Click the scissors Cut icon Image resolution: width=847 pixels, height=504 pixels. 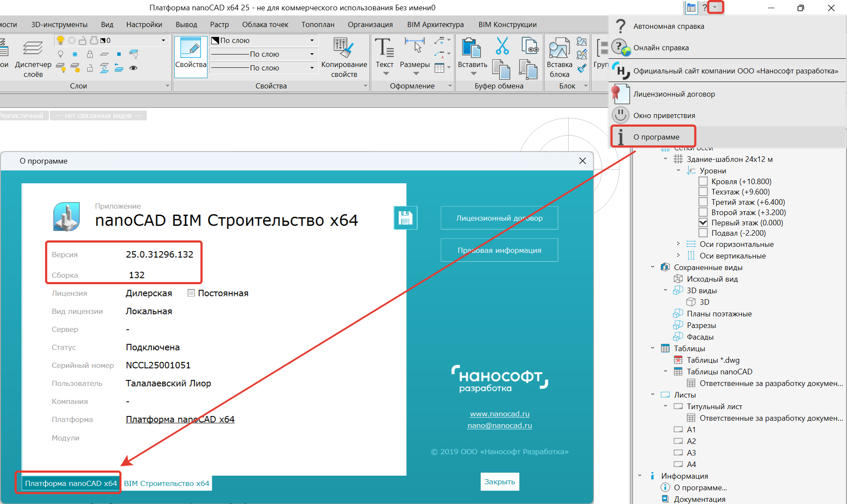[502, 46]
